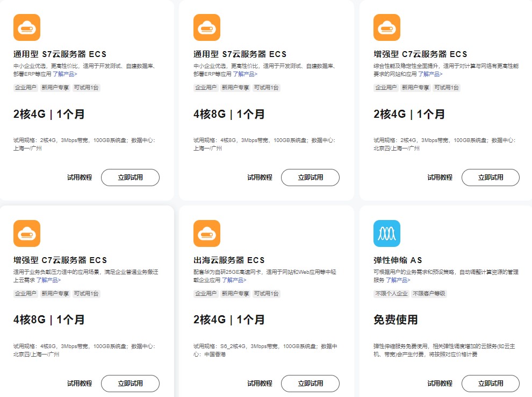Click 了解产品> on C7 2核4G card
This screenshot has height=397, width=532.
430,74
